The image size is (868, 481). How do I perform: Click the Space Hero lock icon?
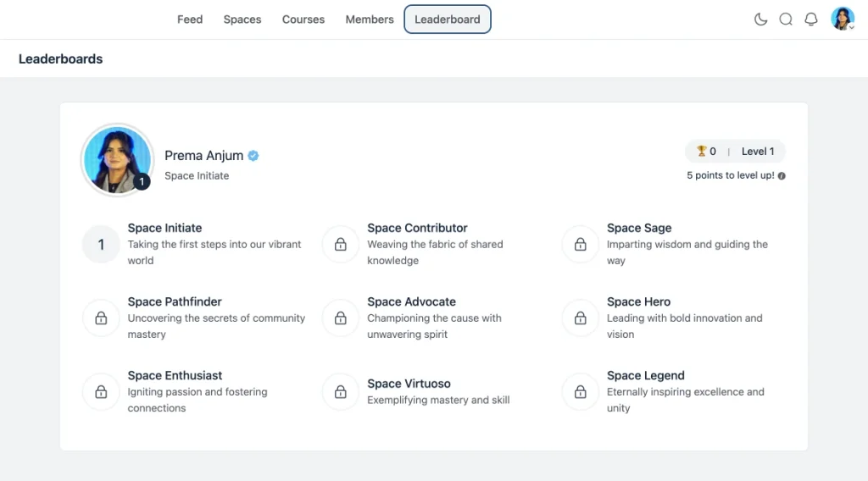pyautogui.click(x=580, y=318)
